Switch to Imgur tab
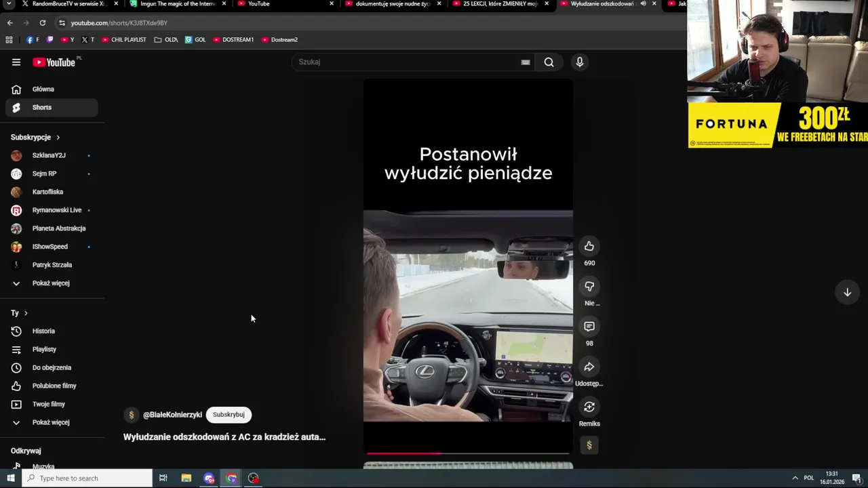Viewport: 868px width, 488px height. coord(178,4)
